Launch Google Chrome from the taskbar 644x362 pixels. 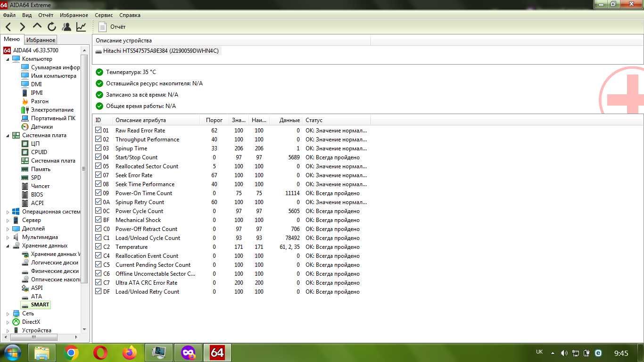tap(71, 353)
